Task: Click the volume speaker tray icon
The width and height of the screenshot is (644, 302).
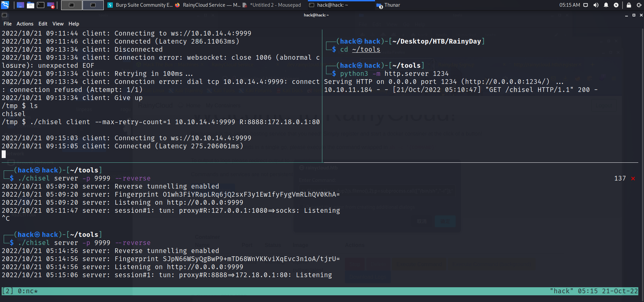Action: click(596, 5)
